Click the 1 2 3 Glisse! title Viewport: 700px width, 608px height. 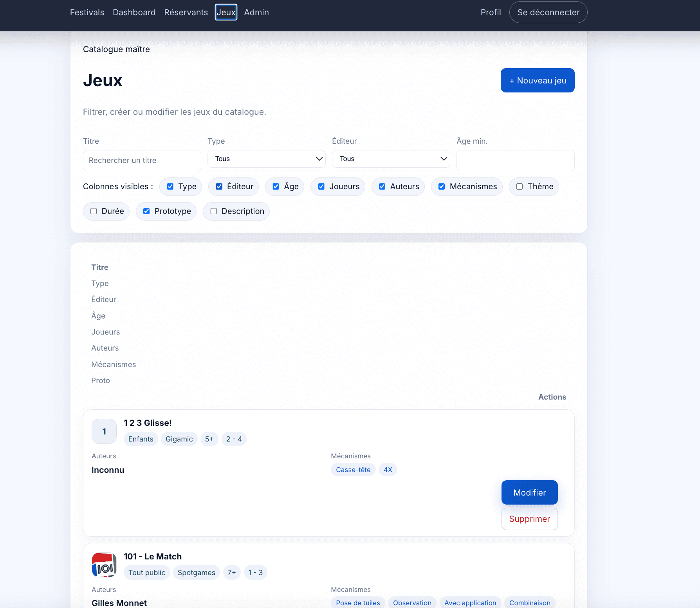point(148,423)
